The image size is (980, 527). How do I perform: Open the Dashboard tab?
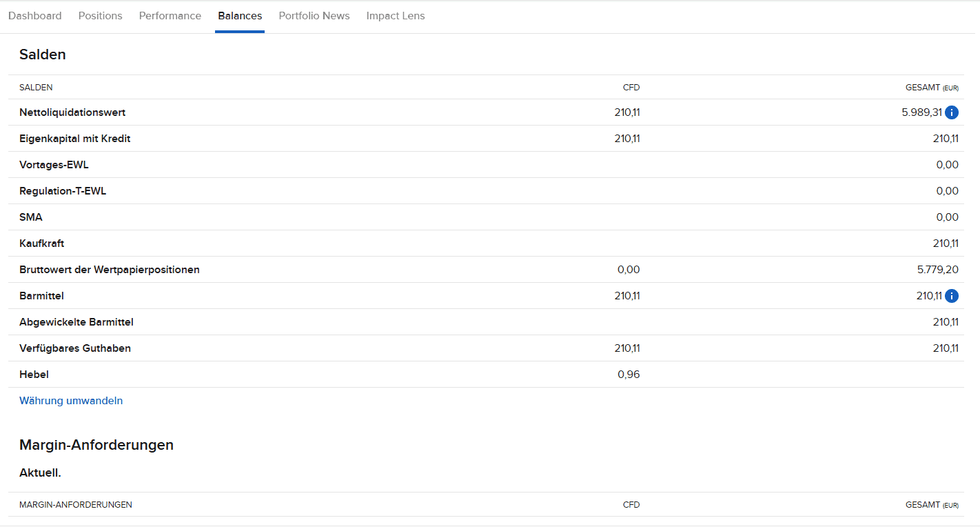click(35, 16)
